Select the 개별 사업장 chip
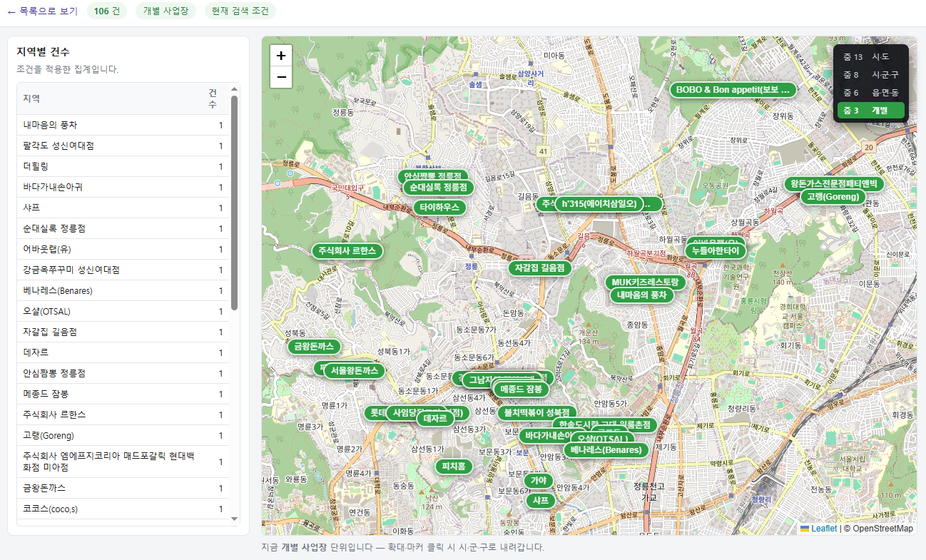This screenshot has height=560, width=926. (166, 11)
